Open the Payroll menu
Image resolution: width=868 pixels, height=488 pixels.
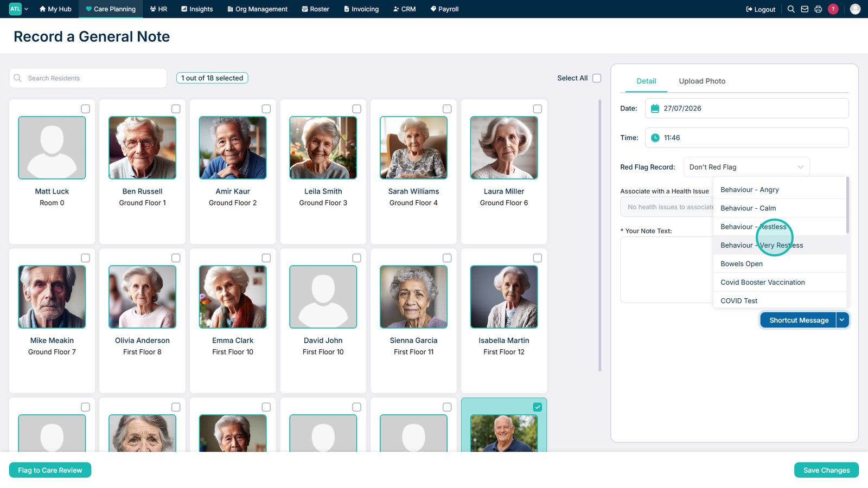pyautogui.click(x=444, y=9)
